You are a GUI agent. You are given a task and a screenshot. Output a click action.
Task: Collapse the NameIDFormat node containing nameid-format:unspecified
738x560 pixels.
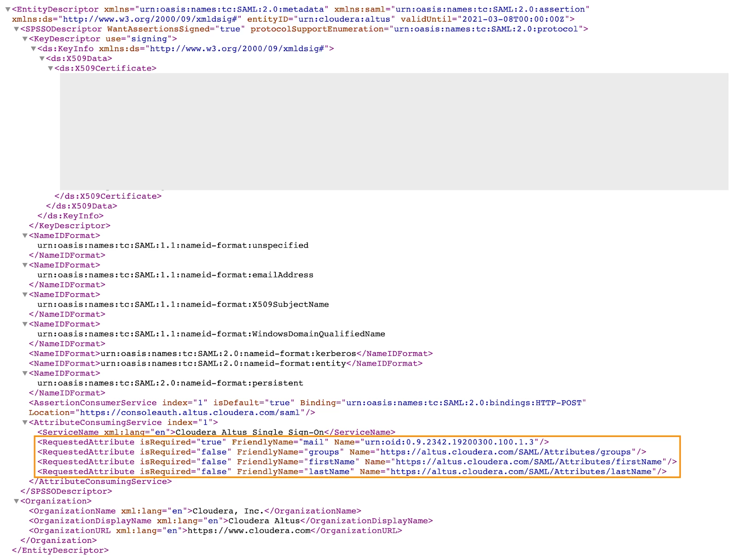point(25,236)
